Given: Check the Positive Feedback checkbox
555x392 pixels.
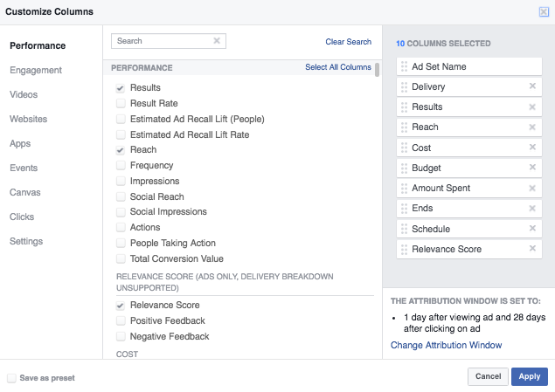Looking at the screenshot, I should point(121,321).
